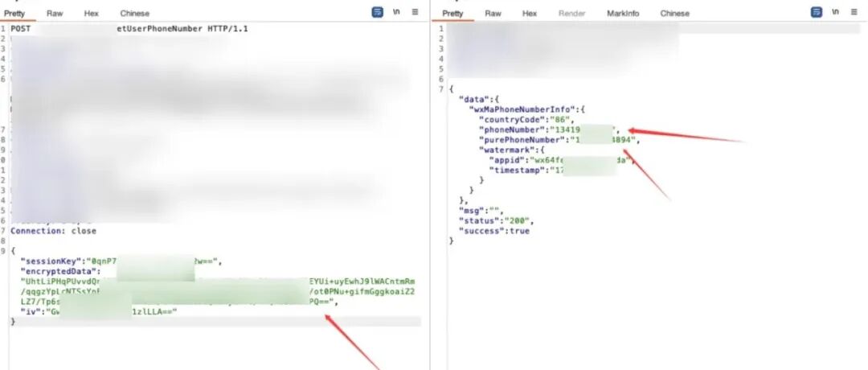This screenshot has width=868, height=370.
Task: Select the Pretty tab in request panel
Action: tap(14, 14)
